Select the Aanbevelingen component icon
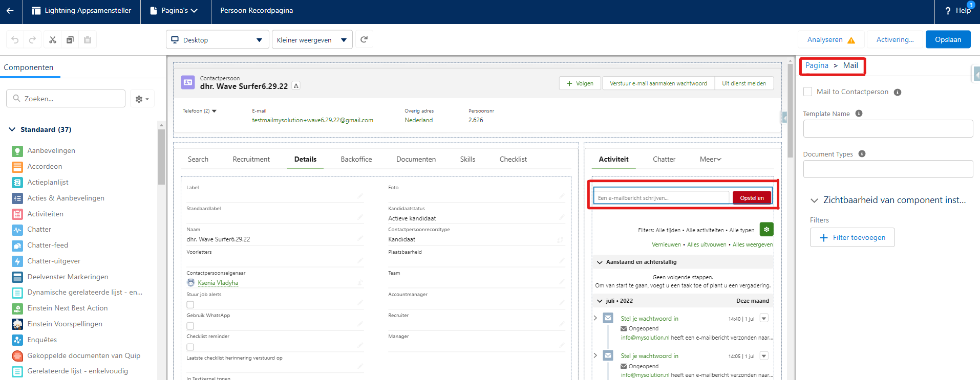The height and width of the screenshot is (380, 980). (x=17, y=151)
